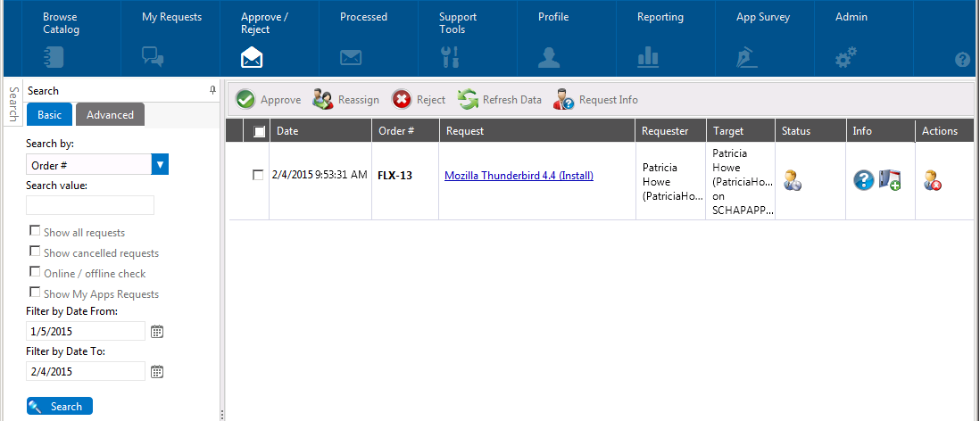The image size is (980, 421).
Task: Click the Reassign people icon
Action: coord(322,99)
